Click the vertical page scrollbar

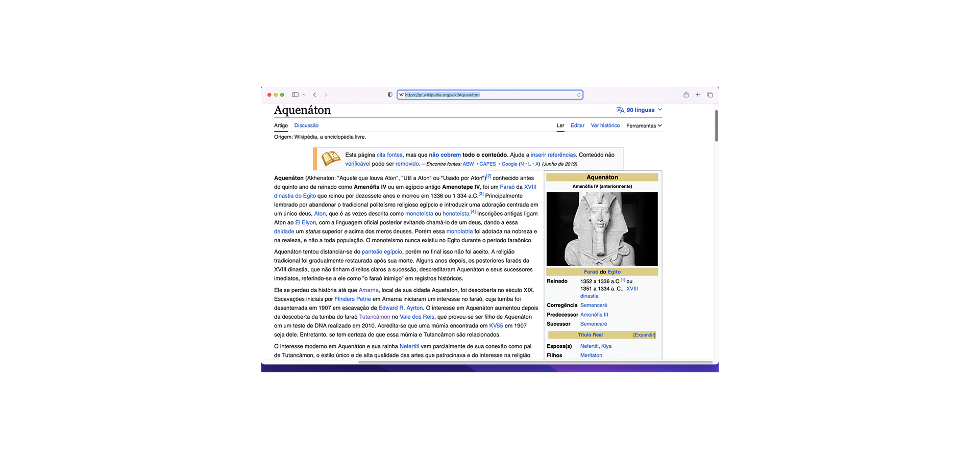pos(717,125)
